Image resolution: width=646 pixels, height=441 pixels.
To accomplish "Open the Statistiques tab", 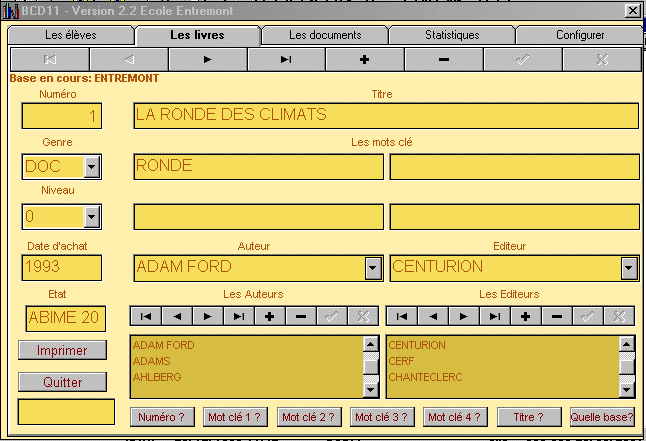I will click(452, 35).
